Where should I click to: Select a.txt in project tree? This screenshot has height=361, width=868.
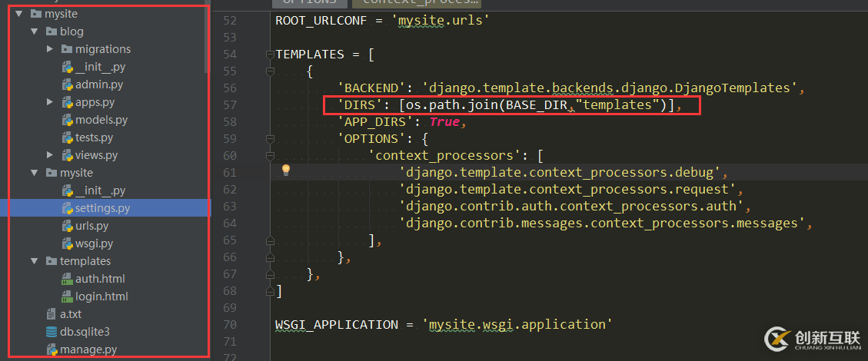71,314
